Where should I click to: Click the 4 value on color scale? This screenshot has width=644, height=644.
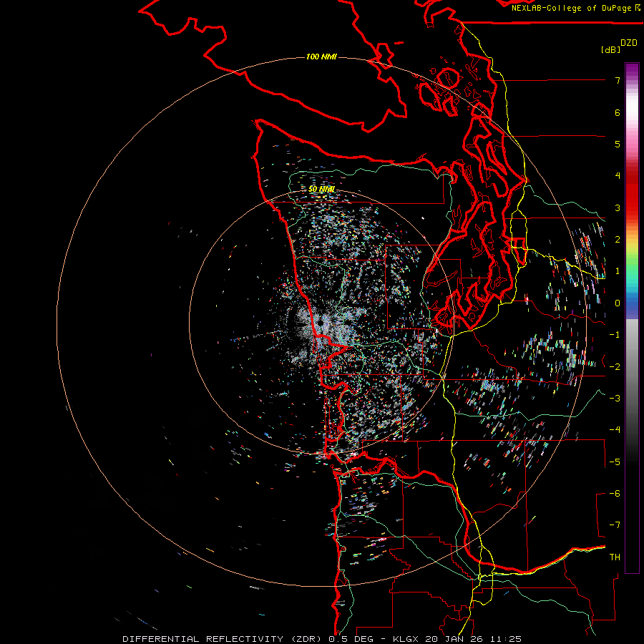[618, 176]
